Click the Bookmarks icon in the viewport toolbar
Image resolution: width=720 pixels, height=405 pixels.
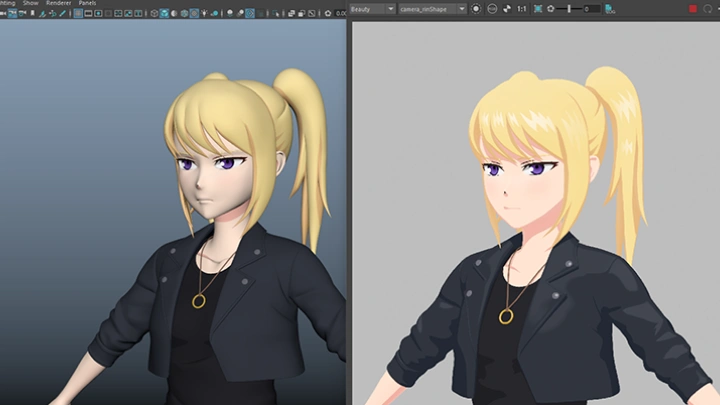tap(33, 13)
